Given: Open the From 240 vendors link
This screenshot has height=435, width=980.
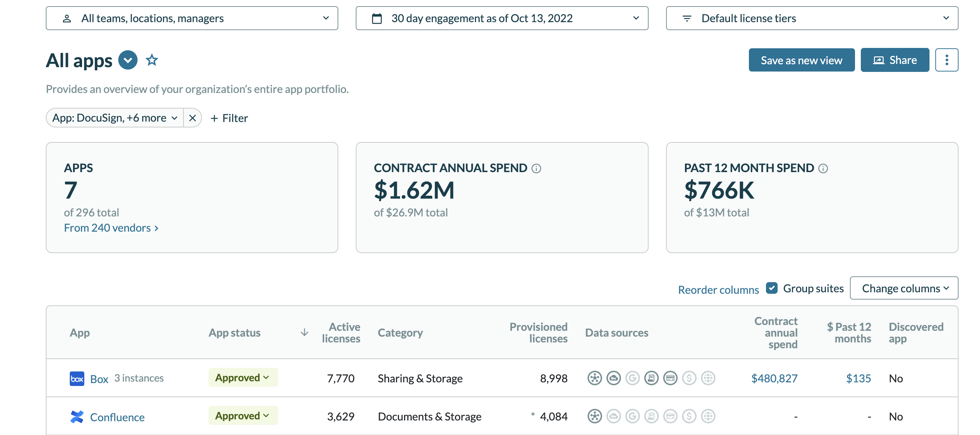Looking at the screenshot, I should click(x=111, y=228).
